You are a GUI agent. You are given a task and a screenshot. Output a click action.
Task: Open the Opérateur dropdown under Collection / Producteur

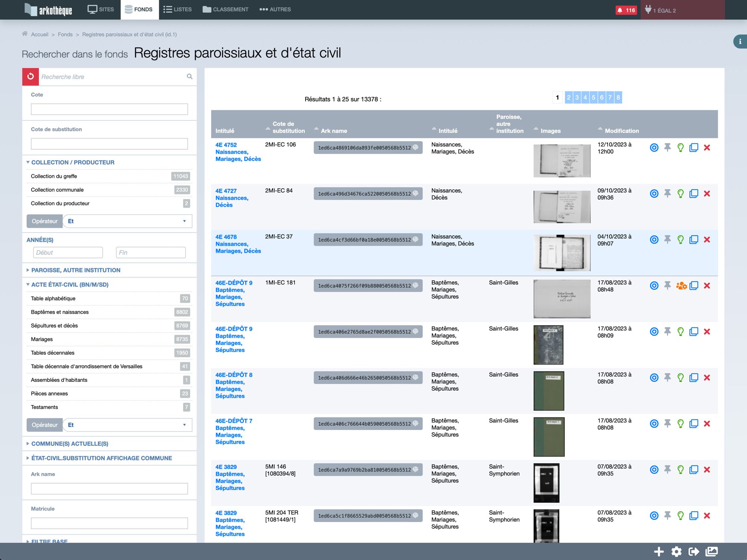pos(127,221)
